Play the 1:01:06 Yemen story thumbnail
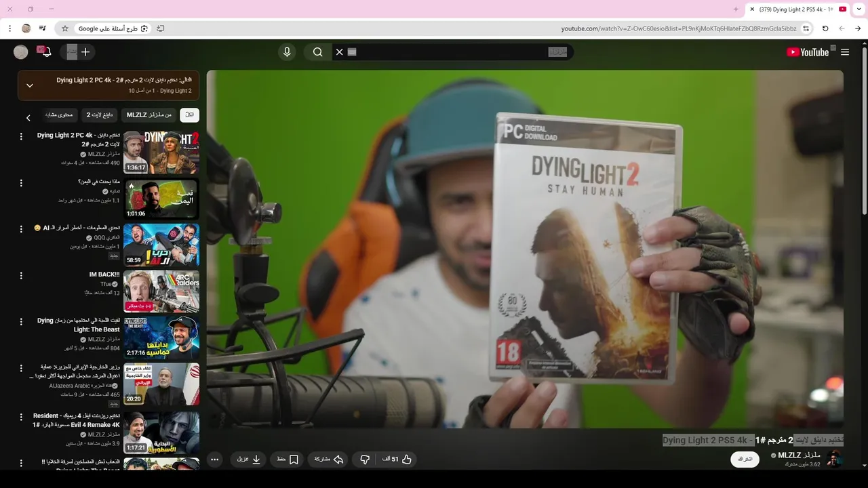Viewport: 868px width, 488px height. (x=161, y=199)
